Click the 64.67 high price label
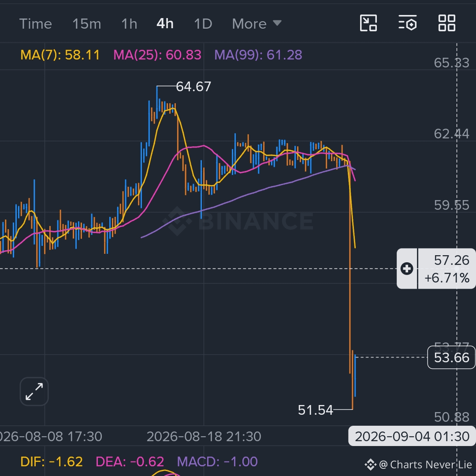This screenshot has width=476, height=476. coord(193,87)
